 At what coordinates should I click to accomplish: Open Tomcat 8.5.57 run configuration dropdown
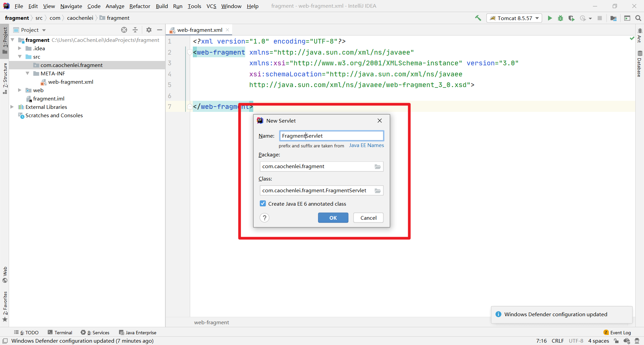514,18
